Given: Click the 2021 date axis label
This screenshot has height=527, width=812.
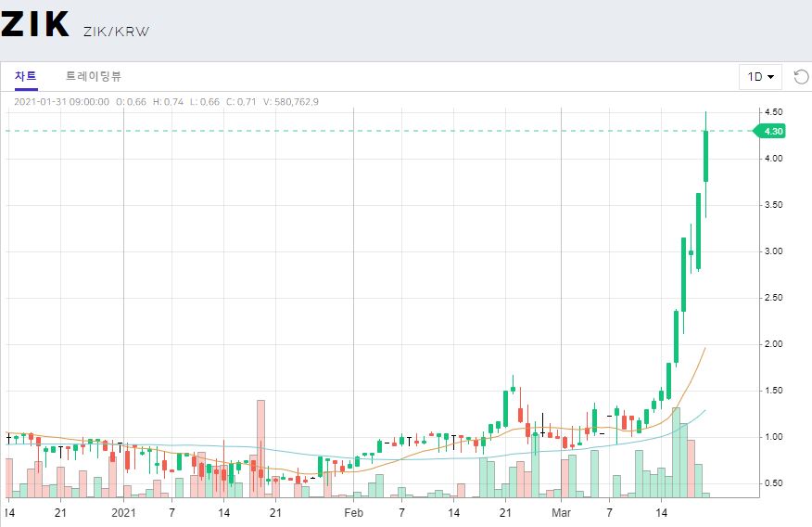Looking at the screenshot, I should coord(124,513).
